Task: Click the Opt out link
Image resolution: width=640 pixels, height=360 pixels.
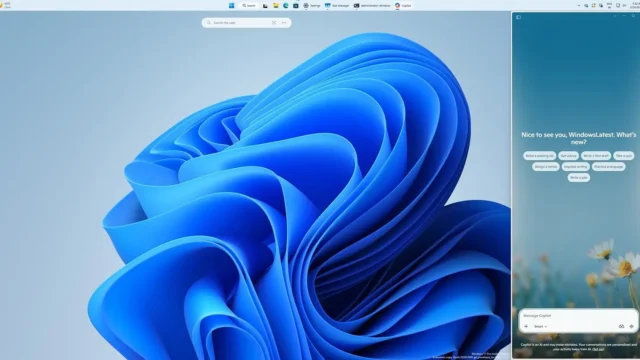Action: (x=598, y=349)
